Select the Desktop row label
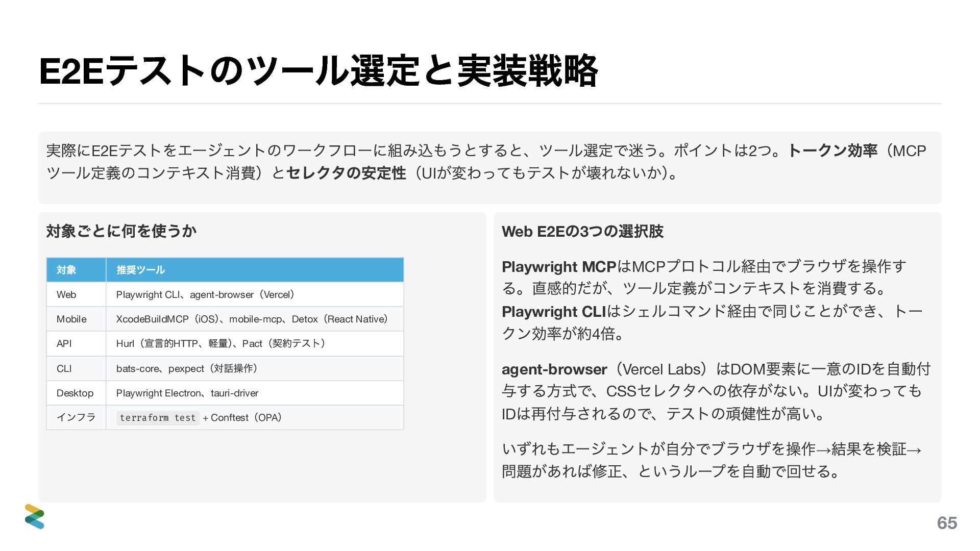Viewport: 980px width, 551px height. [x=75, y=393]
